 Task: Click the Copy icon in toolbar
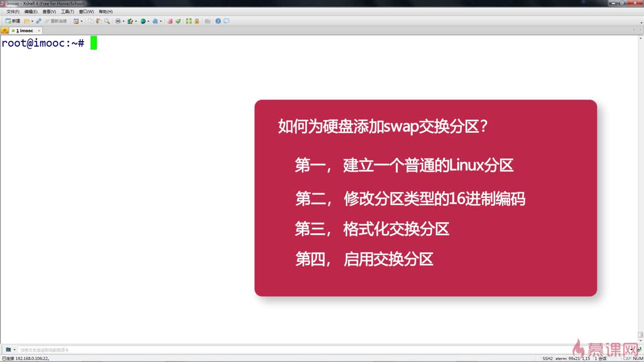[91, 21]
